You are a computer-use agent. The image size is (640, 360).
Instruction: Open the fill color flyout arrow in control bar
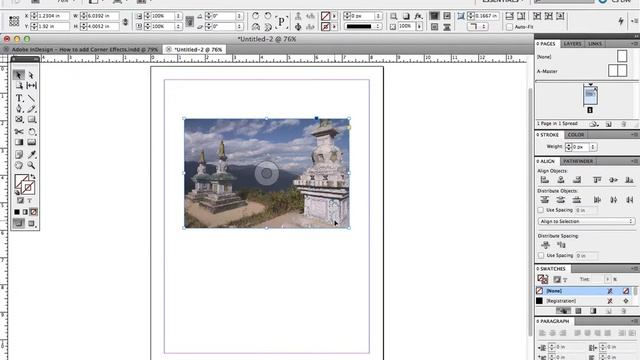(334, 16)
